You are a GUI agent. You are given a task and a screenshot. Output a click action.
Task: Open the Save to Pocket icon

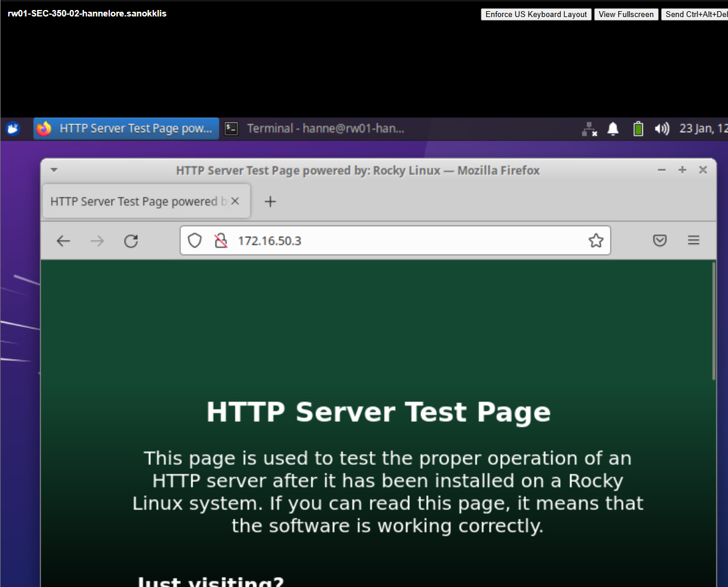tap(660, 240)
